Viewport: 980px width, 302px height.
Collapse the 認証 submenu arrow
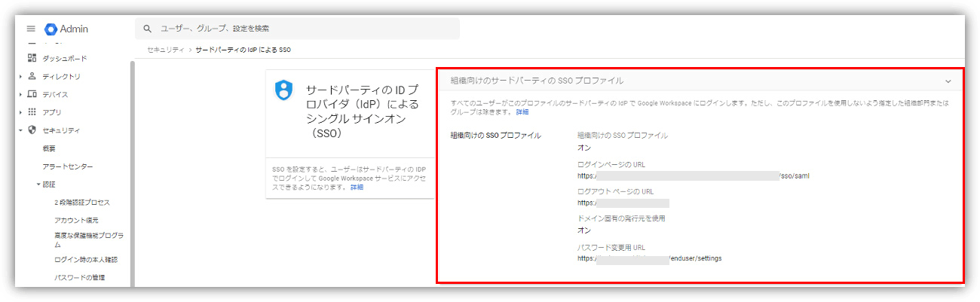tap(38, 185)
